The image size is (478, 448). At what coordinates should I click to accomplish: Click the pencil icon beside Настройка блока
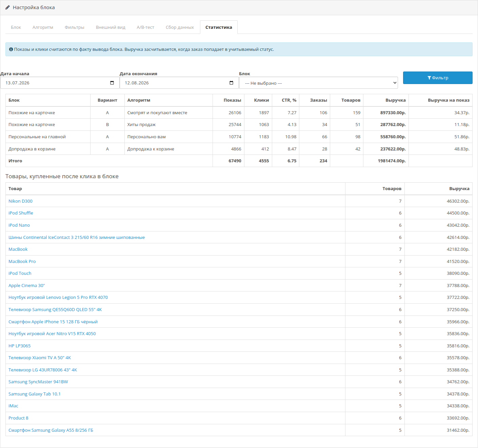[x=7, y=7]
